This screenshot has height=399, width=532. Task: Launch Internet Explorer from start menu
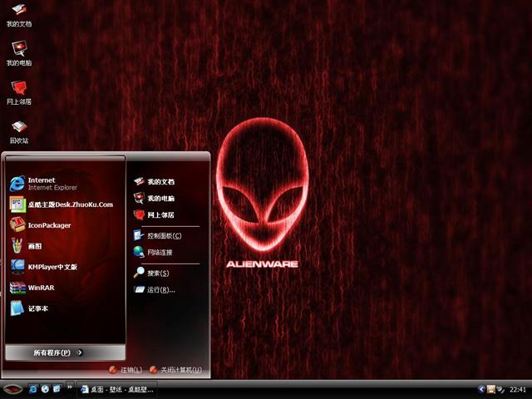[x=65, y=184]
